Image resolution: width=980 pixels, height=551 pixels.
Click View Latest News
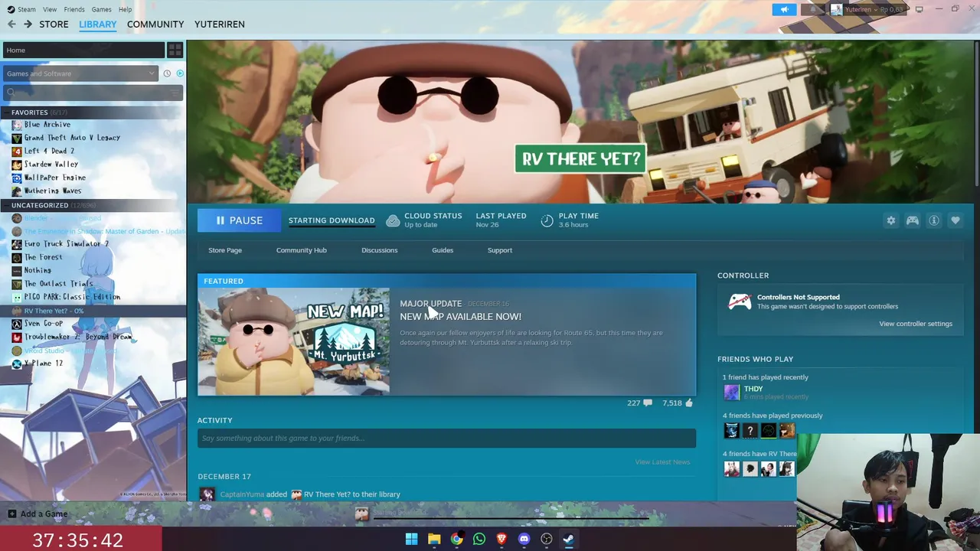(x=662, y=462)
